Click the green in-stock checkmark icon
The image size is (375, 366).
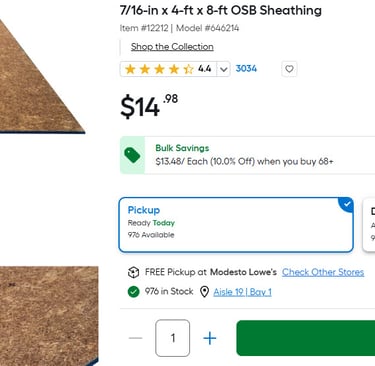pos(133,292)
